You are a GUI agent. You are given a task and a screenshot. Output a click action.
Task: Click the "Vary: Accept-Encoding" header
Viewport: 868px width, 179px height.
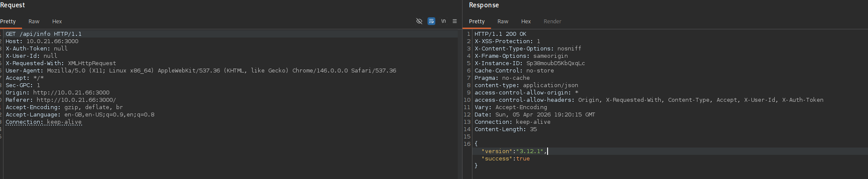(x=511, y=107)
